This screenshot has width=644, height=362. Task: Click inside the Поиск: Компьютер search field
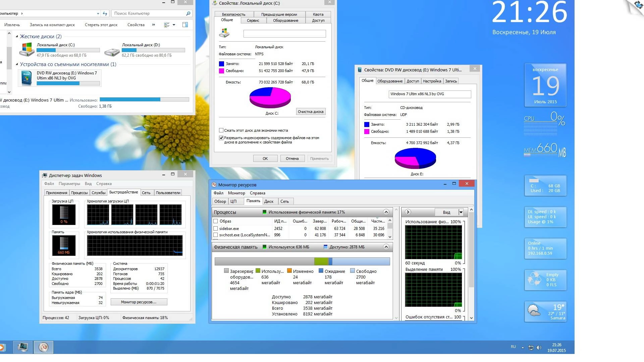click(148, 13)
